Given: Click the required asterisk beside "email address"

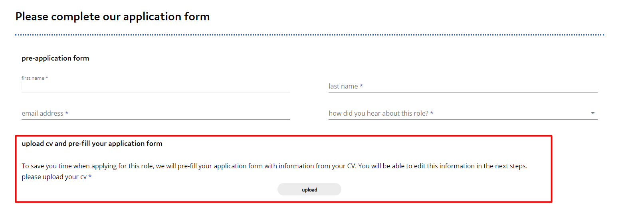Looking at the screenshot, I should pyautogui.click(x=67, y=113).
